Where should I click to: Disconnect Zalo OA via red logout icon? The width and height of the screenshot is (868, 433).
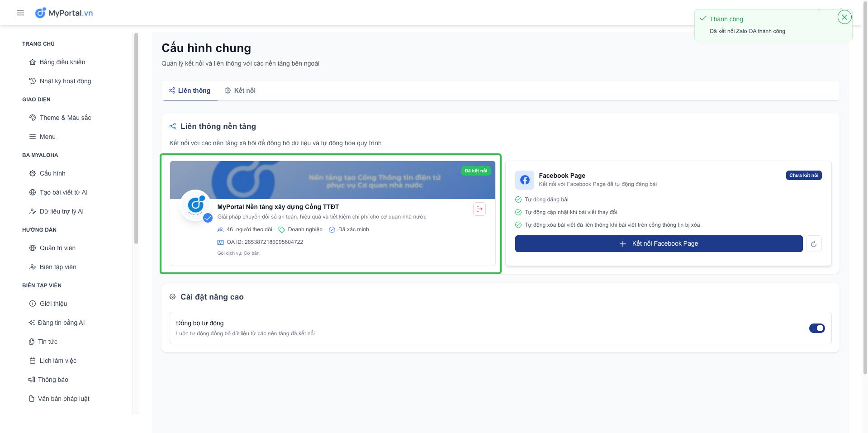tap(479, 209)
